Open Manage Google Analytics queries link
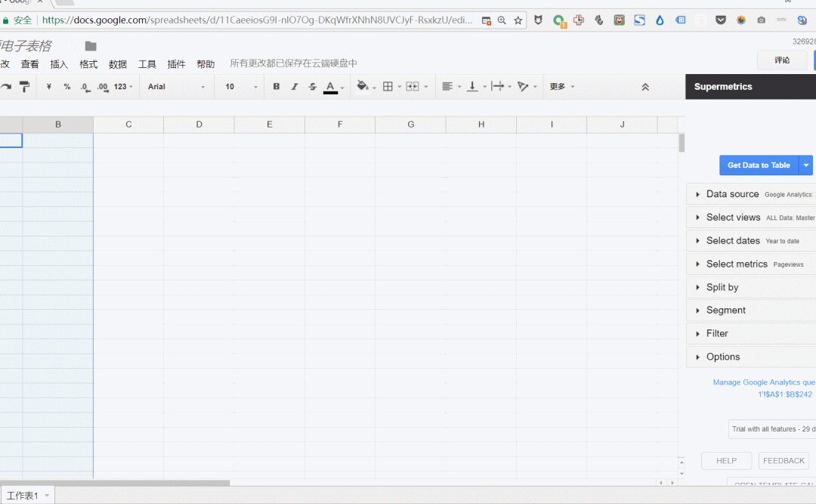The height and width of the screenshot is (504, 816). pos(764,382)
